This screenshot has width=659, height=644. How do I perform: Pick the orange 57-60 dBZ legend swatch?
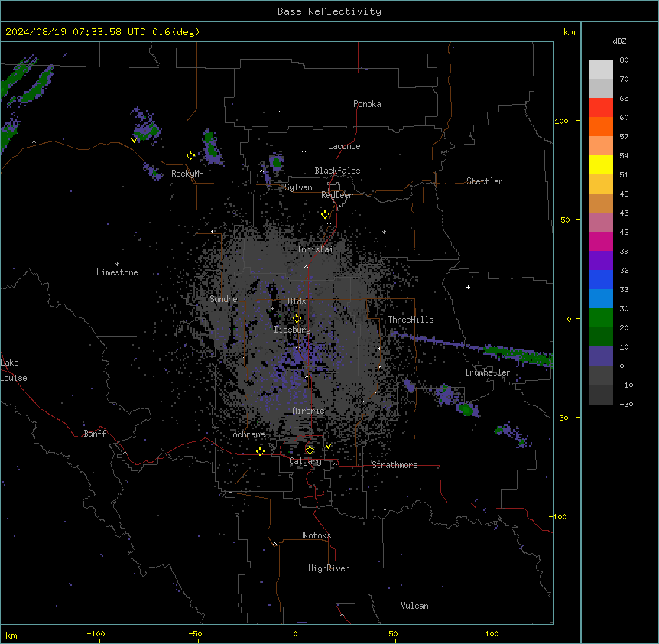[601, 126]
